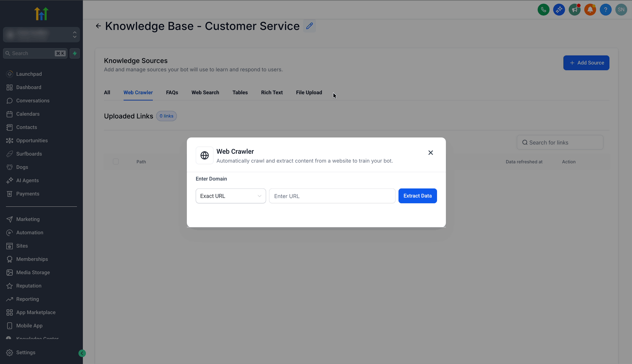Click the pencil icon to edit title
Screen dimensions: 632x364
309,26
